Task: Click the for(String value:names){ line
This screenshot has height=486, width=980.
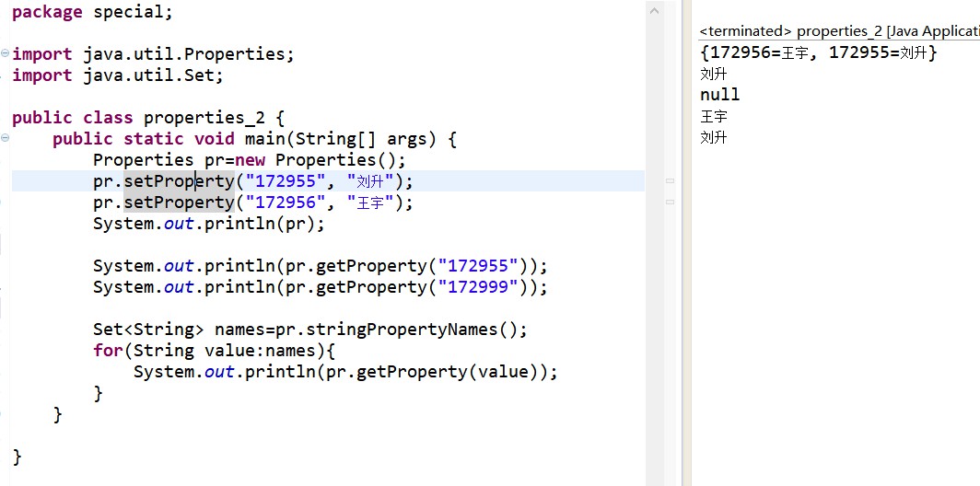Action: pos(214,351)
